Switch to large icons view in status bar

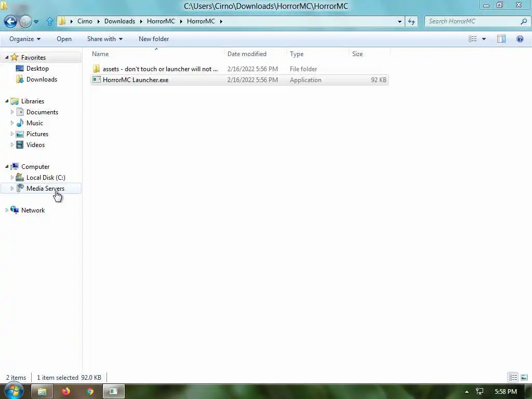[524, 377]
